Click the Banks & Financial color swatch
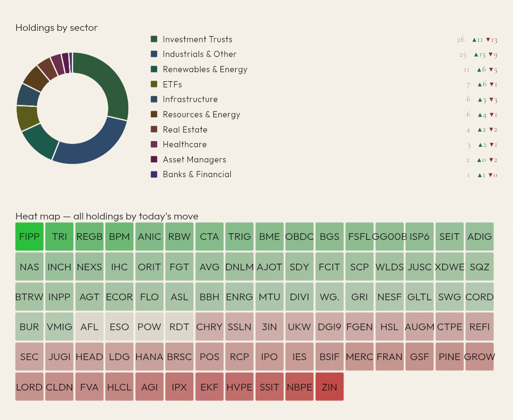 pyautogui.click(x=154, y=174)
